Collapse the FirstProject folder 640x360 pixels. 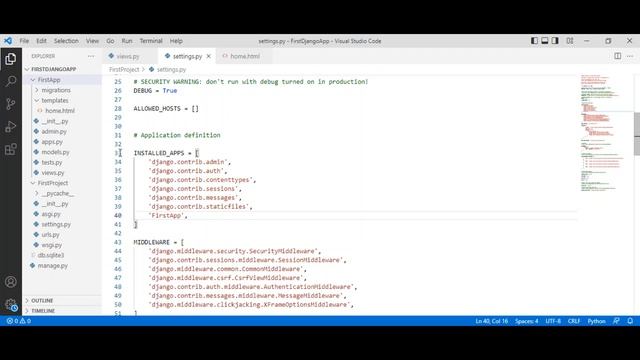click(x=53, y=183)
